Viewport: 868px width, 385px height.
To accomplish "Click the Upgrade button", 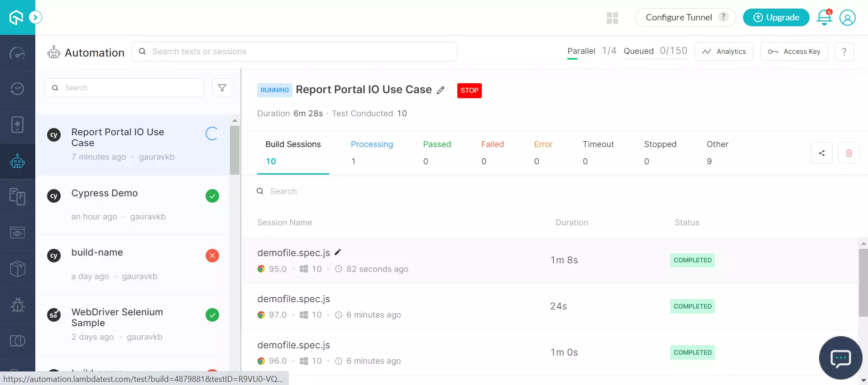I will (776, 18).
